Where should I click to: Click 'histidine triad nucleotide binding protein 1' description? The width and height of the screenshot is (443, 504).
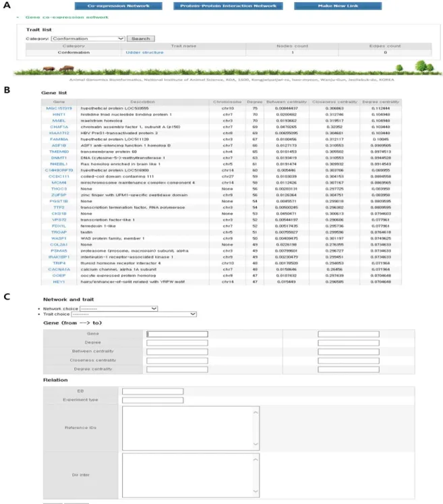126,115
